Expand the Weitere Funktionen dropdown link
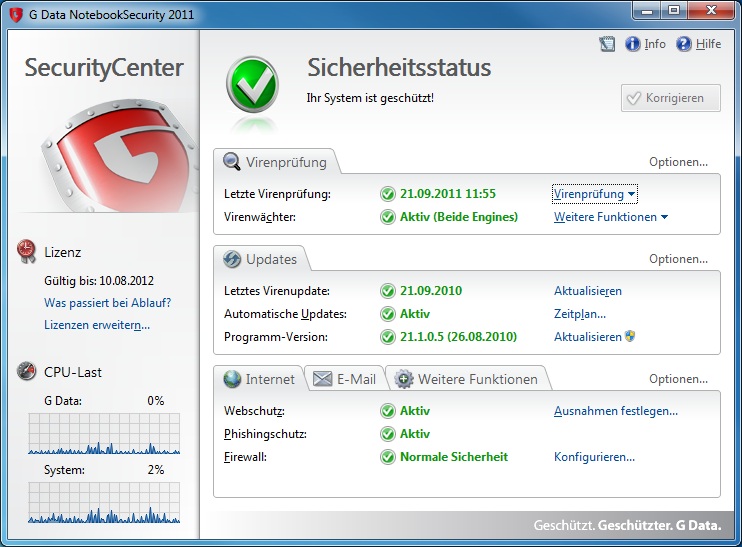The height and width of the screenshot is (547, 742). [x=611, y=217]
